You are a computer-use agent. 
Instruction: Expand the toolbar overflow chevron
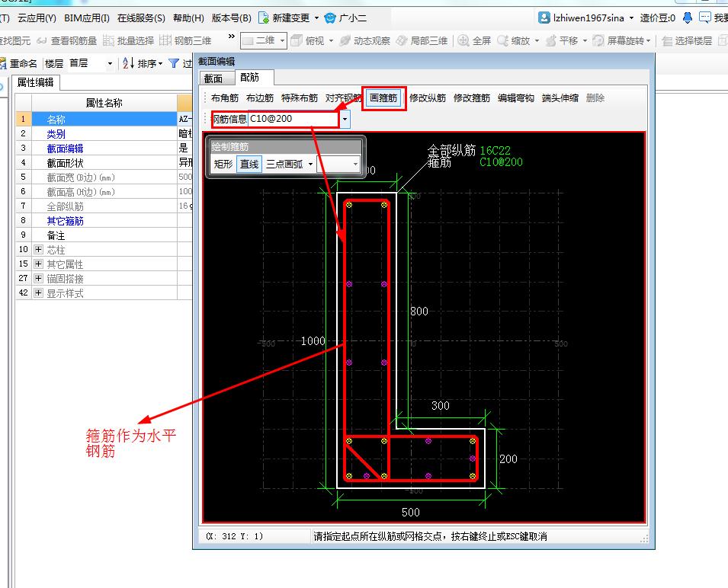[x=232, y=36]
